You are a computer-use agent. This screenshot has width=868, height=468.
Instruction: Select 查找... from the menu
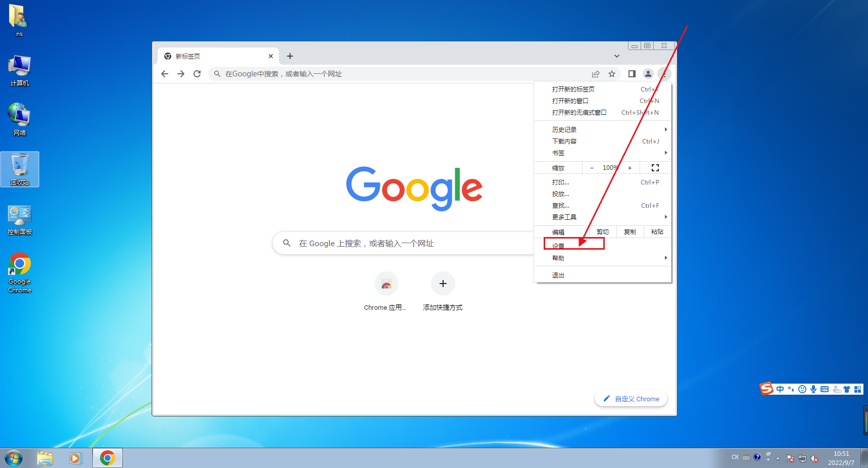coord(603,206)
